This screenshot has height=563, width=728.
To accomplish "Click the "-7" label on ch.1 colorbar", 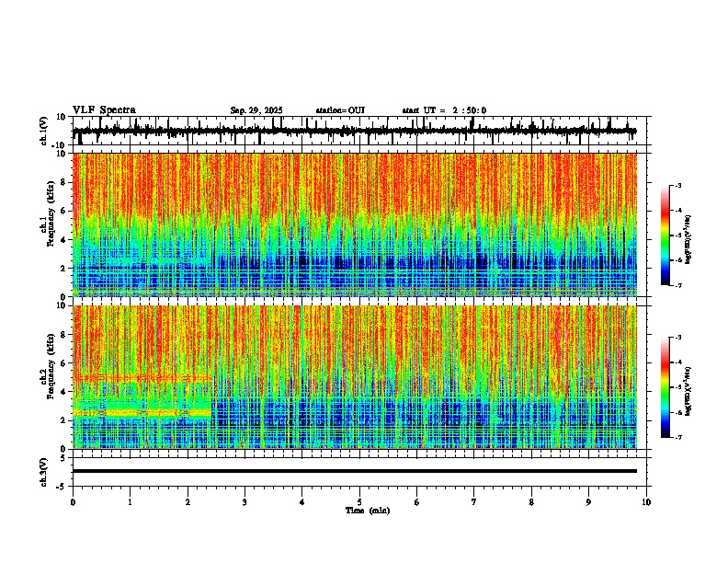I will click(x=678, y=285).
